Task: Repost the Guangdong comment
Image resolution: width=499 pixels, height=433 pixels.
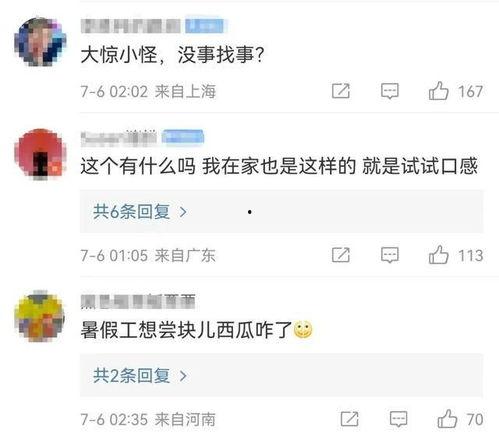Action: click(x=341, y=255)
